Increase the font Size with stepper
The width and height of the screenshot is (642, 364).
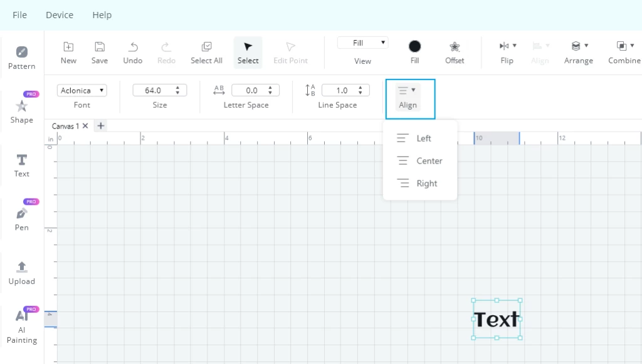pyautogui.click(x=177, y=88)
